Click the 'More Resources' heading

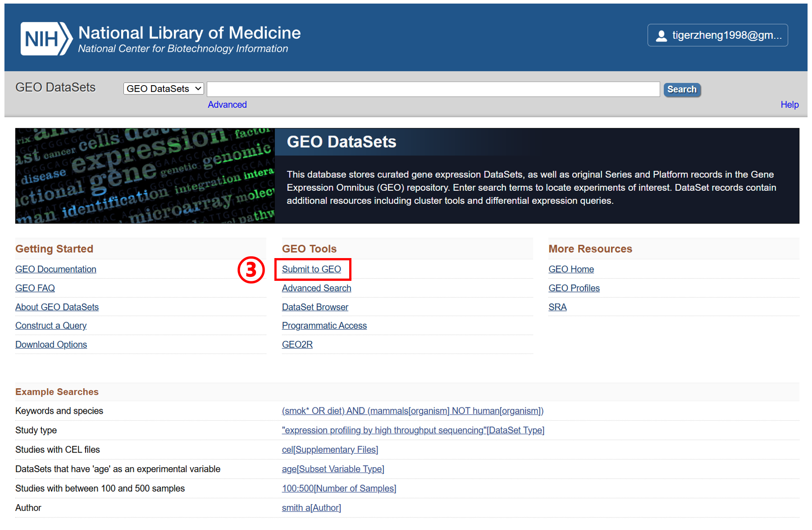click(x=590, y=249)
